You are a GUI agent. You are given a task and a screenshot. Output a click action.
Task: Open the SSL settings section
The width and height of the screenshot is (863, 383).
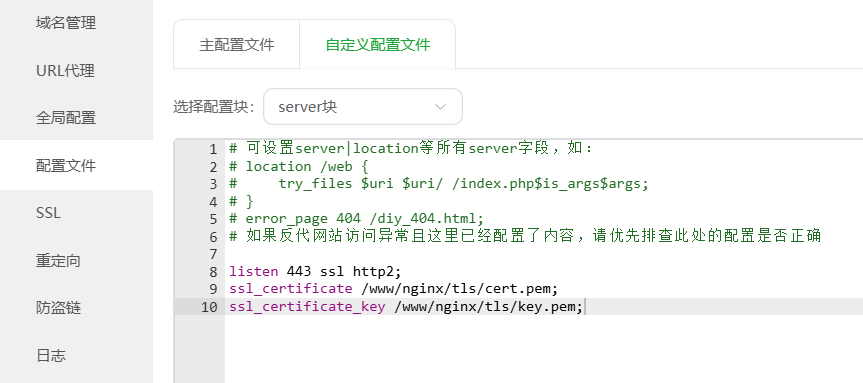coord(48,213)
